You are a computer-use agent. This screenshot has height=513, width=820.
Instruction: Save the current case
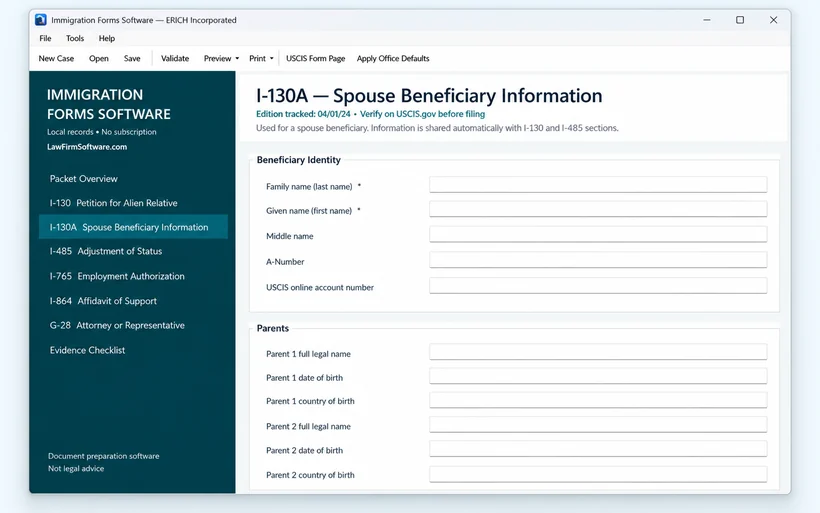pos(132,59)
